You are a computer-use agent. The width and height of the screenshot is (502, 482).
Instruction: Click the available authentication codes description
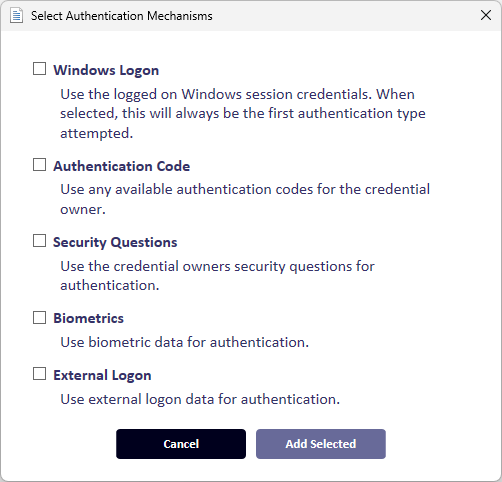(x=245, y=199)
